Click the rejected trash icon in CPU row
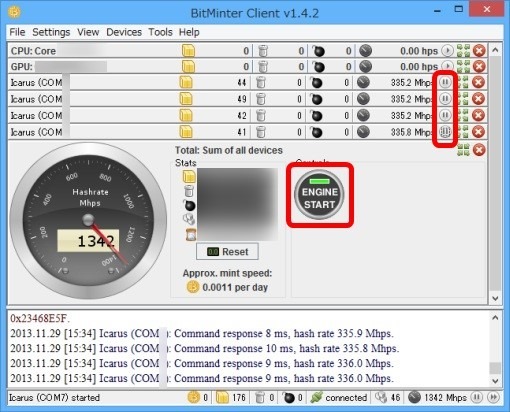The height and width of the screenshot is (412, 510). coord(263,51)
